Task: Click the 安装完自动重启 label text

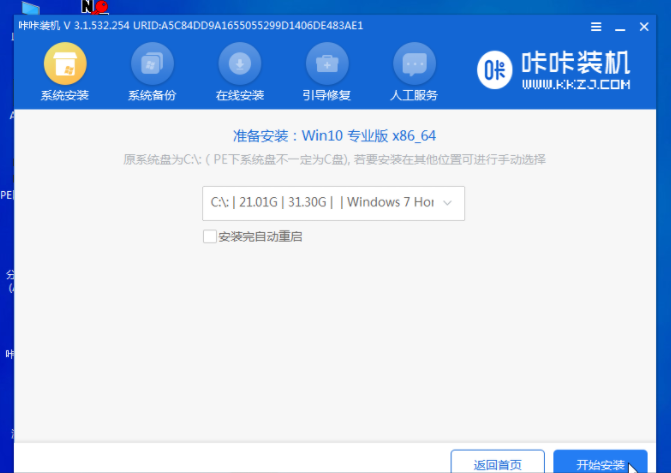Action: point(260,237)
